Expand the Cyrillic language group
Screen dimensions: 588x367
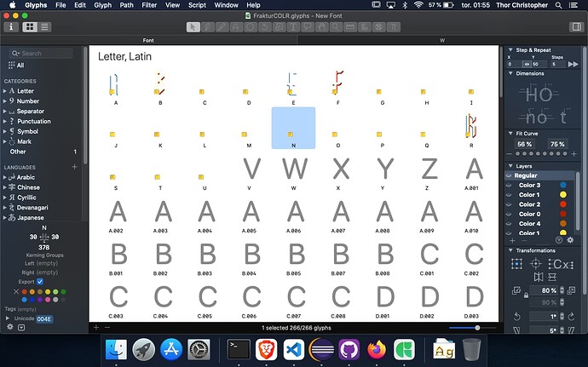coord(4,198)
